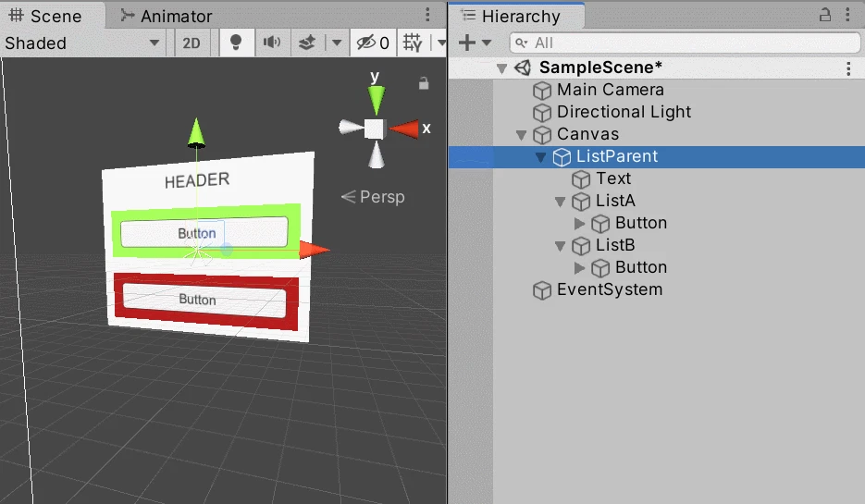Select Button object under ListB
Image resolution: width=865 pixels, height=504 pixels.
click(x=641, y=267)
